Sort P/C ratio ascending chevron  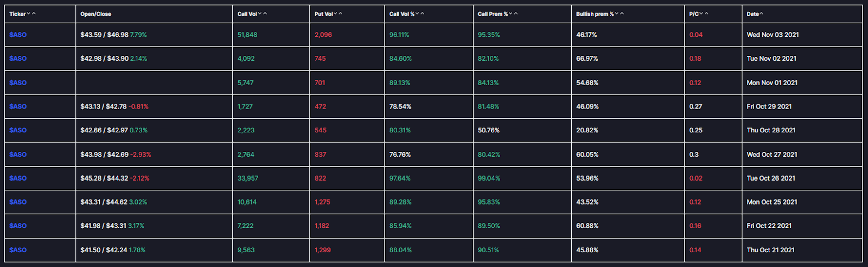pos(707,14)
